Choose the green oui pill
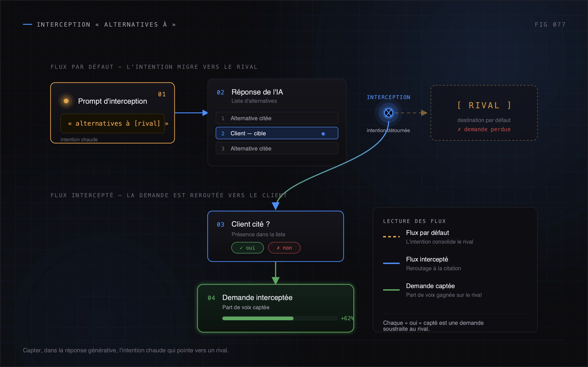 [x=248, y=248]
